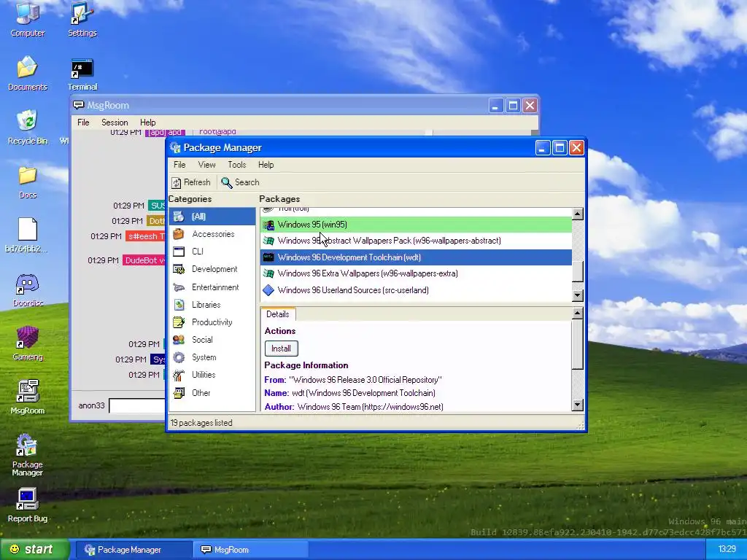
Task: Open Package Manager View menu
Action: pos(206,165)
